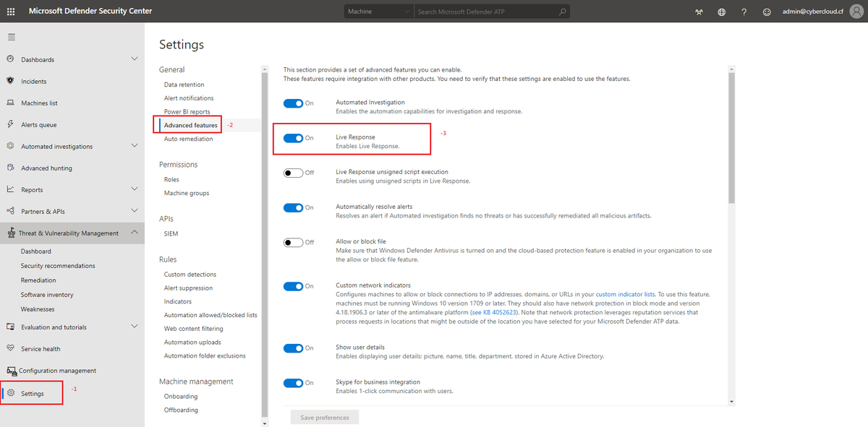Image resolution: width=868 pixels, height=427 pixels.
Task: Toggle Skype for business integration switch
Action: [x=293, y=383]
